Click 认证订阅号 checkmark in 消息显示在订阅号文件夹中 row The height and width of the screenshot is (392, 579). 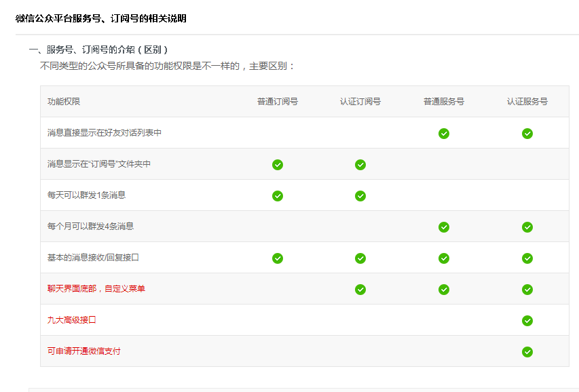(x=360, y=165)
